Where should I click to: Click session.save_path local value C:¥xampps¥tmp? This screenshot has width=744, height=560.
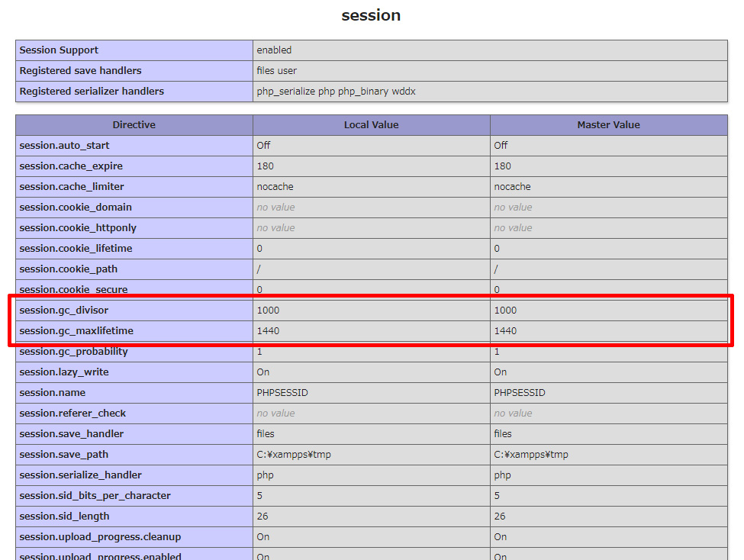point(294,455)
